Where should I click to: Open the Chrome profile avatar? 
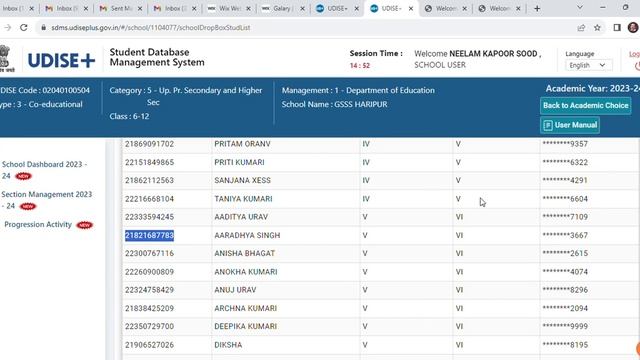pos(633,27)
